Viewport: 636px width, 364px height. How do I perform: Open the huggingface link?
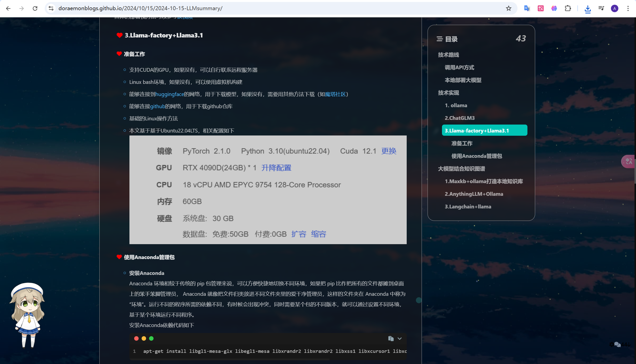[170, 94]
